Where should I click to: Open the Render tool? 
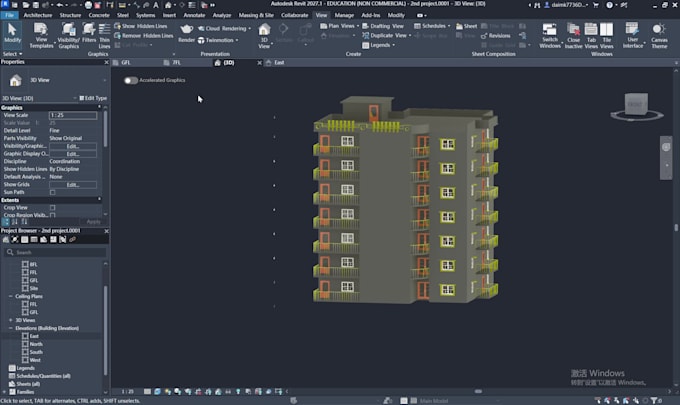(186, 34)
